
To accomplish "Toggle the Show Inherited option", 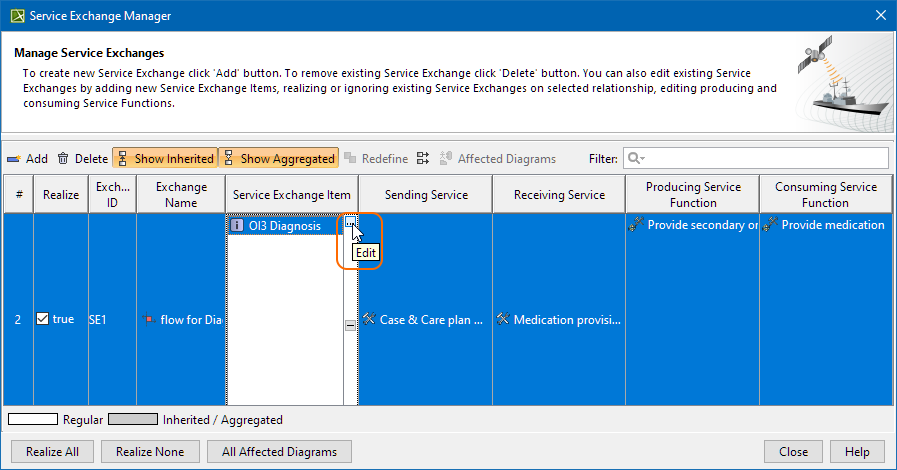I will click(x=164, y=158).
